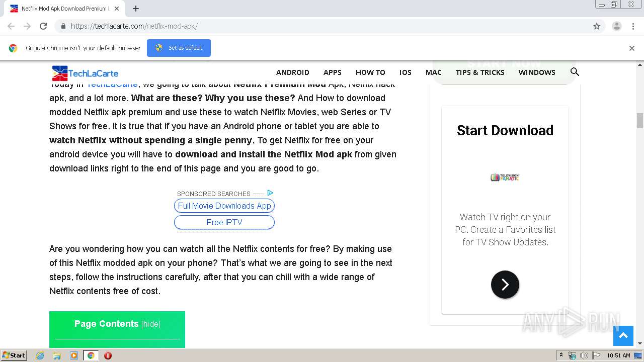Open Internet Explorer from the taskbar

[40, 355]
